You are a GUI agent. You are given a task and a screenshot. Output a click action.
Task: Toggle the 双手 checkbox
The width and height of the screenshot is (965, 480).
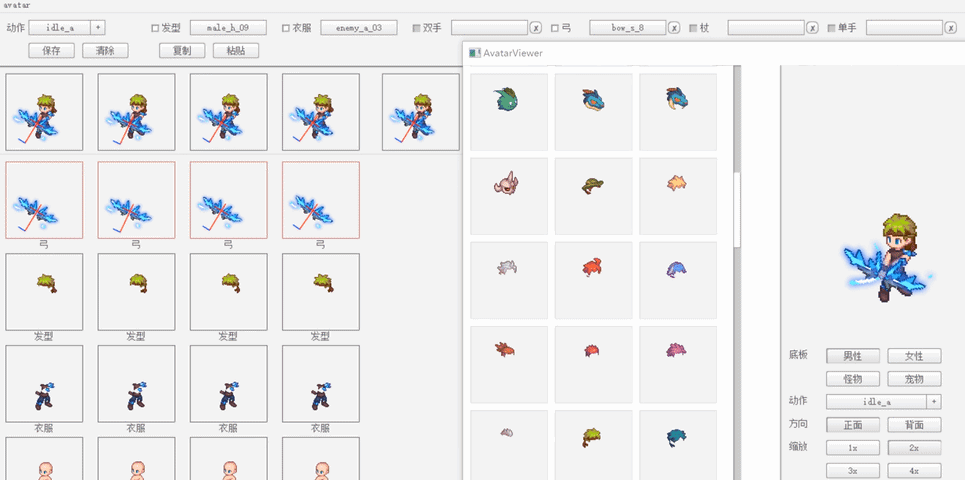(416, 28)
